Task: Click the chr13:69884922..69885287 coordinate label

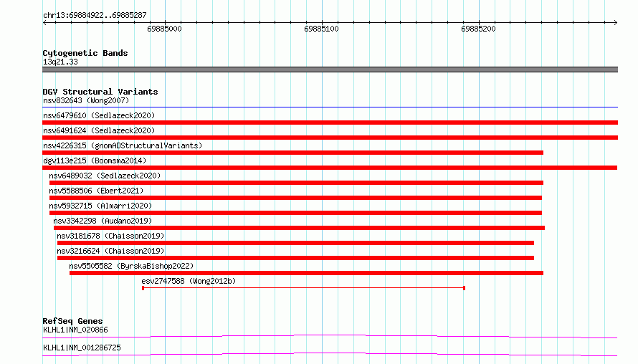Action: [x=95, y=15]
